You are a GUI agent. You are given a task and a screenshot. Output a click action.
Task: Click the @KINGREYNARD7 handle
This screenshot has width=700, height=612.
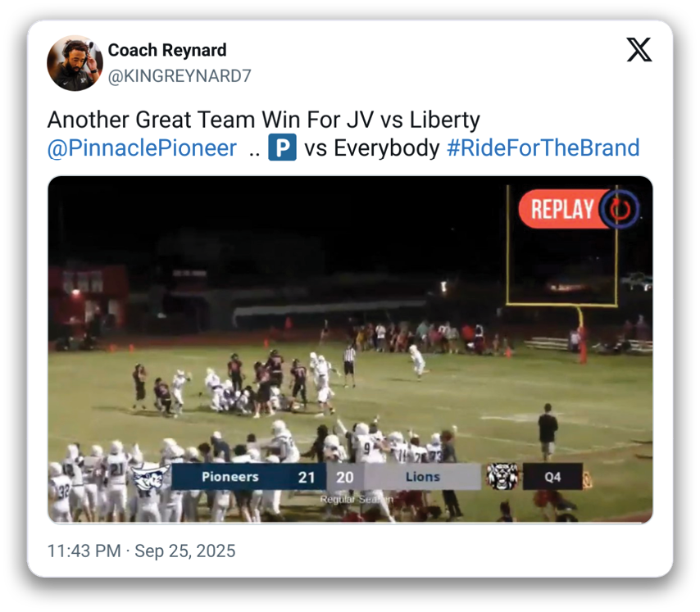click(x=180, y=76)
